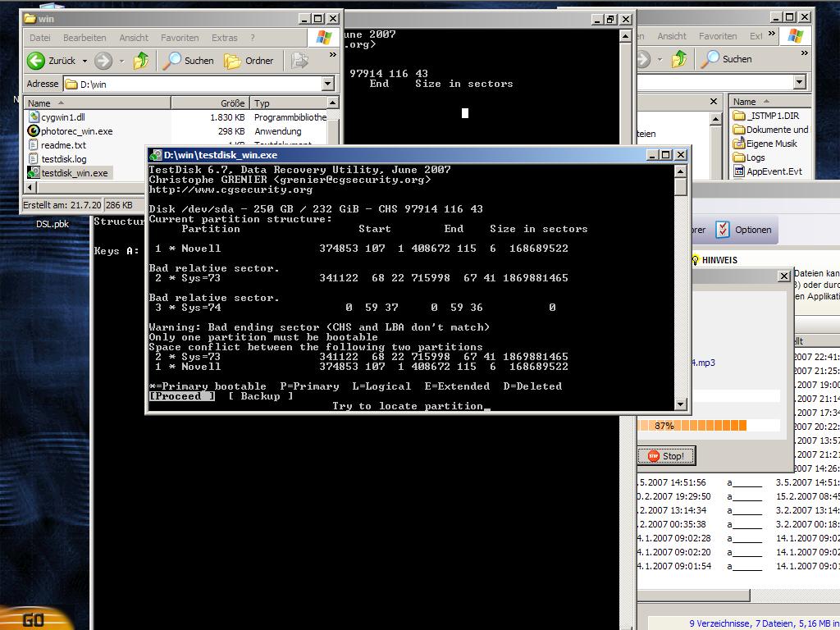Screen dimensions: 840x630
Task: Open Suchen in right Explorer window
Action: point(728,59)
